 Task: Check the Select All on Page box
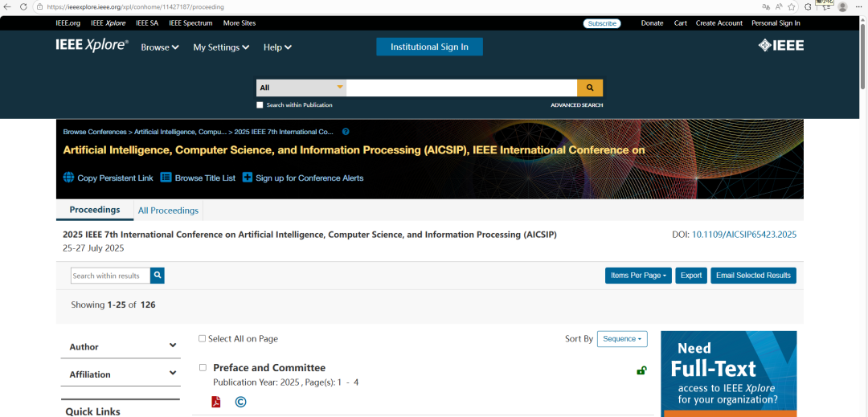(202, 338)
